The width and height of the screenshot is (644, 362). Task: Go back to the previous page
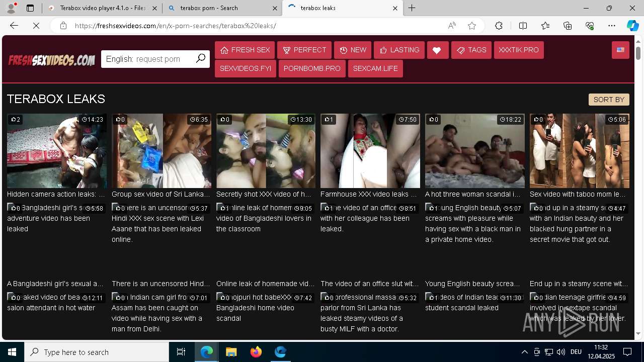click(14, 26)
